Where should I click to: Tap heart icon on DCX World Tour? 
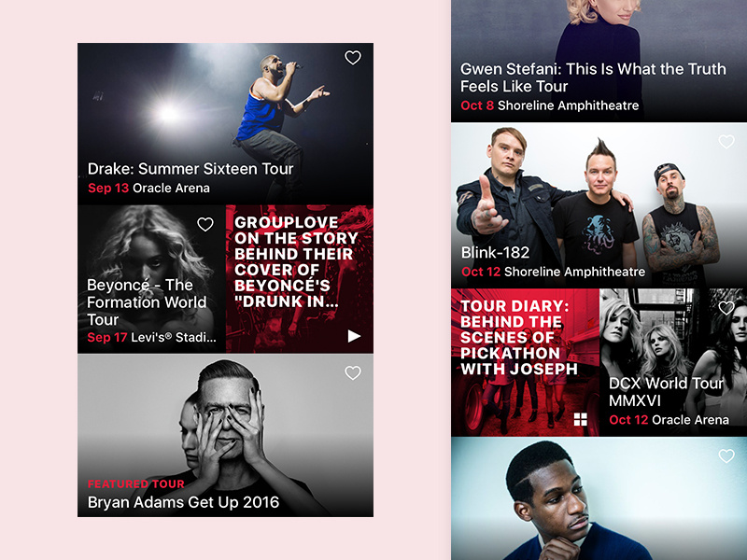pyautogui.click(x=726, y=308)
